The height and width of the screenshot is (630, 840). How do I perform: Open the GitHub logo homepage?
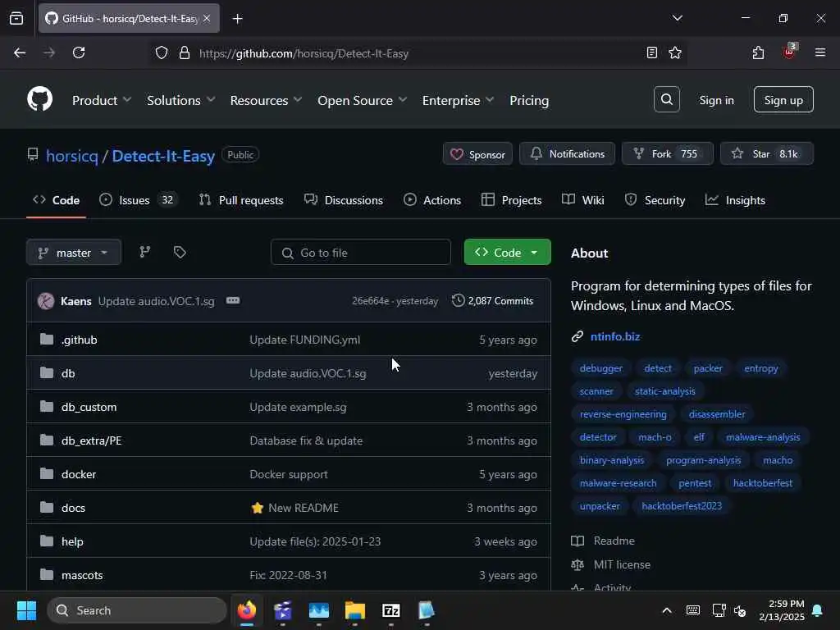coord(39,99)
